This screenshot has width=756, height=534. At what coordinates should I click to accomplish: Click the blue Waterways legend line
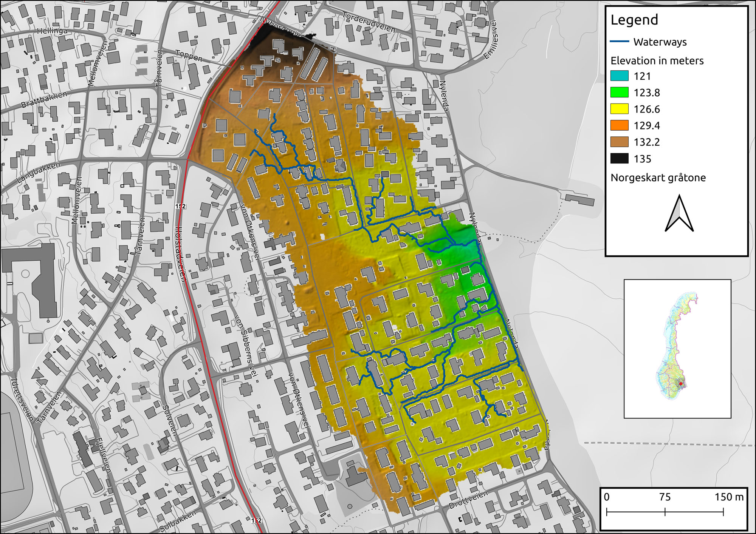620,42
